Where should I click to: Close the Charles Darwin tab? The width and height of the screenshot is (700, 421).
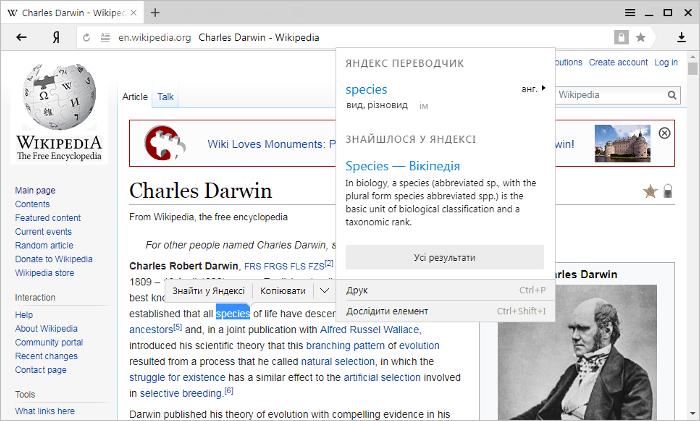tap(133, 13)
